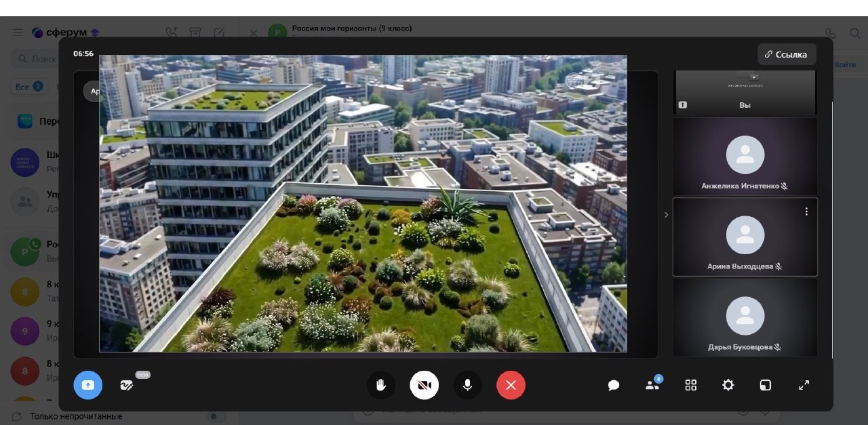Mute the microphone

(x=467, y=385)
